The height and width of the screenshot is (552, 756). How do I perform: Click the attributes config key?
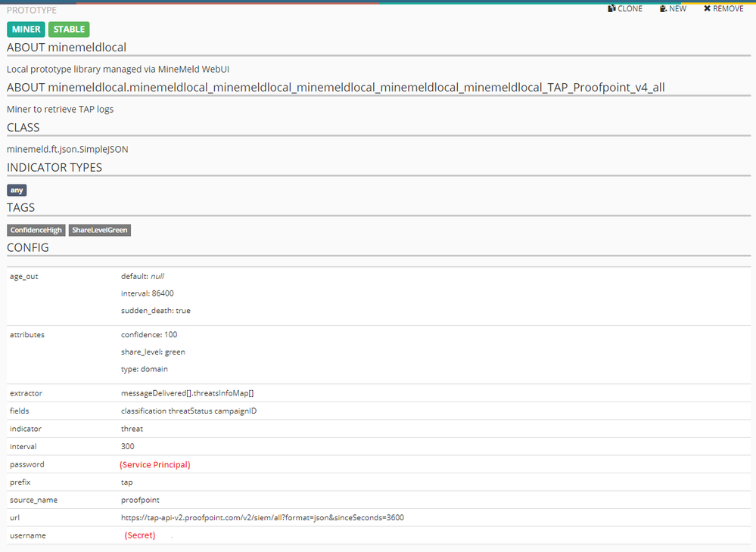(x=27, y=335)
